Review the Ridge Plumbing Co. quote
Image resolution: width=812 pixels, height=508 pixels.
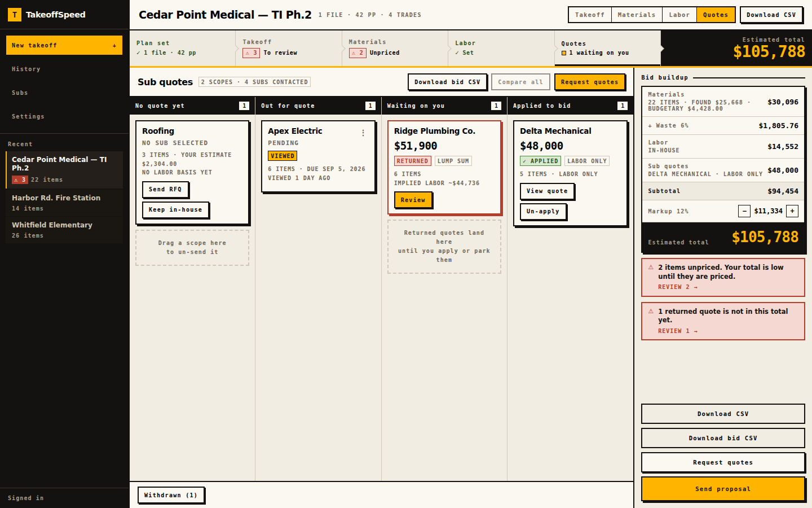pos(413,200)
